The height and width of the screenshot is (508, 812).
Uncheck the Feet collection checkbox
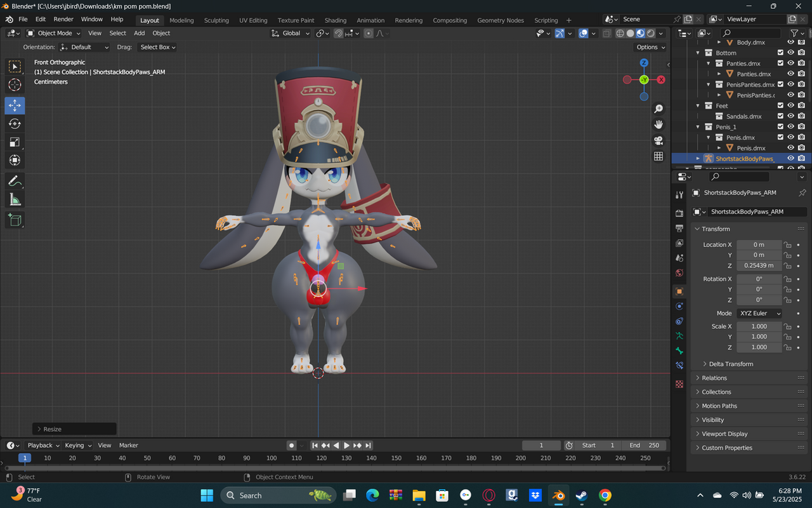click(x=780, y=105)
